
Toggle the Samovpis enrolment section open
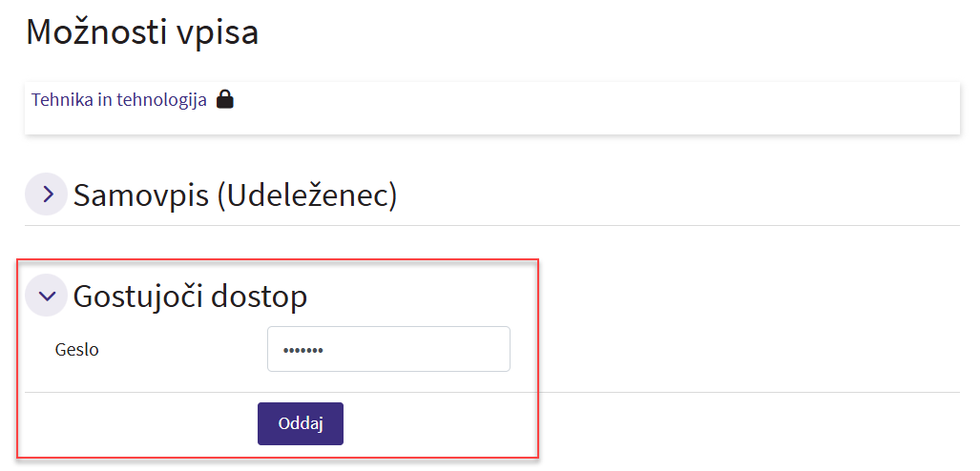click(x=46, y=195)
